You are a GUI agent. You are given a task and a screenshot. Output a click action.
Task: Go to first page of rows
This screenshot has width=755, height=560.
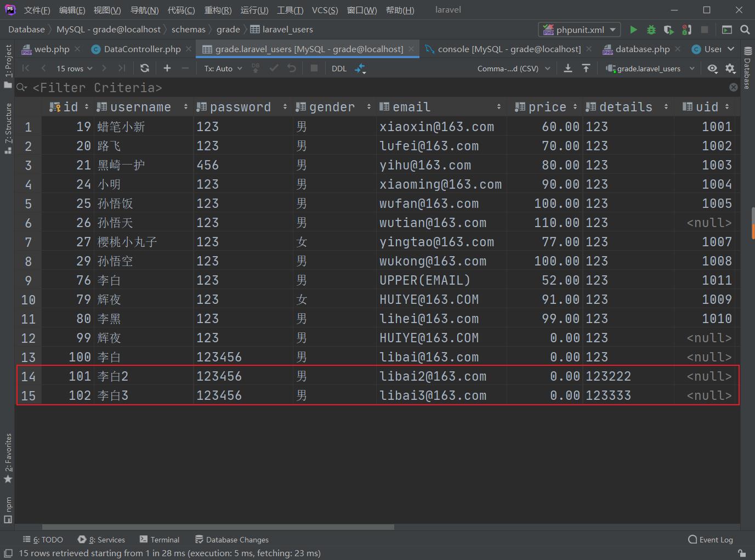pos(26,68)
